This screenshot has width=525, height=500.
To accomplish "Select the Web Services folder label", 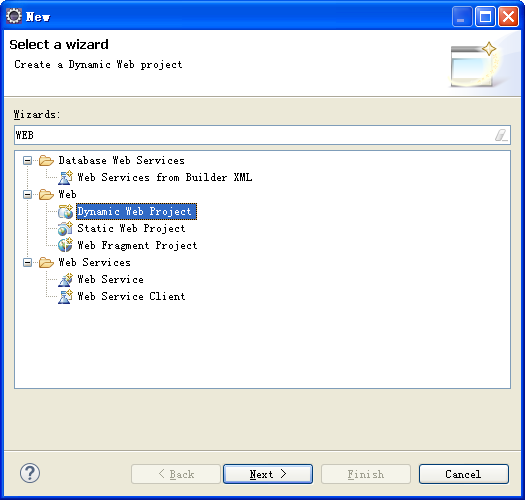I will 94,262.
